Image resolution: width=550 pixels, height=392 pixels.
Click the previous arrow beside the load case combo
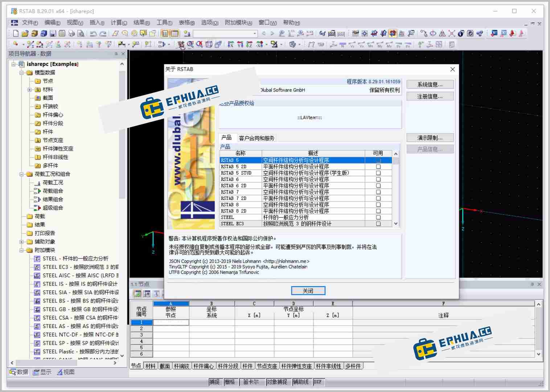tap(264, 33)
